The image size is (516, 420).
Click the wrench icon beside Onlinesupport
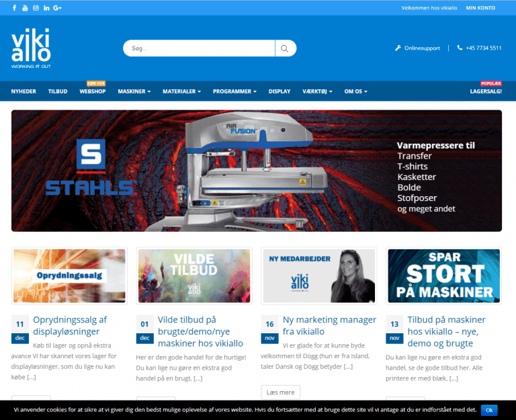tap(398, 48)
